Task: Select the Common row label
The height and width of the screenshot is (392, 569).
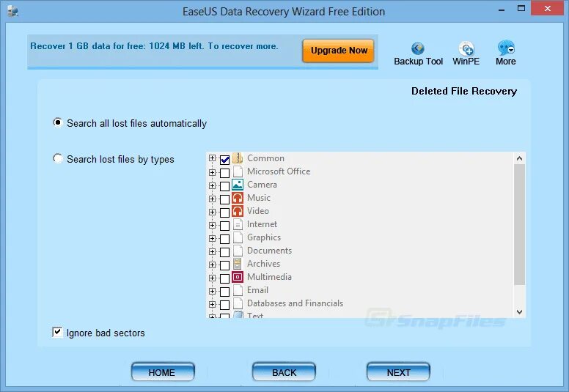Action: 265,158
